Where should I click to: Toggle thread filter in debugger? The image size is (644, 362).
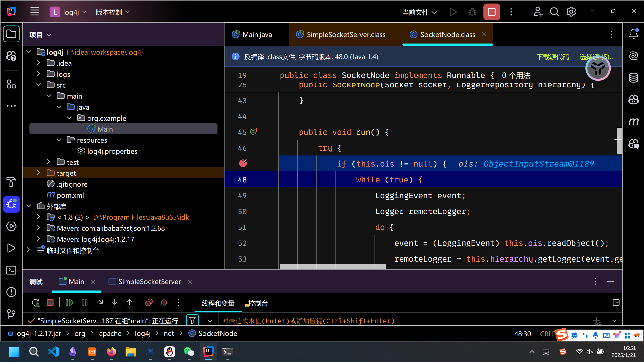point(192,320)
